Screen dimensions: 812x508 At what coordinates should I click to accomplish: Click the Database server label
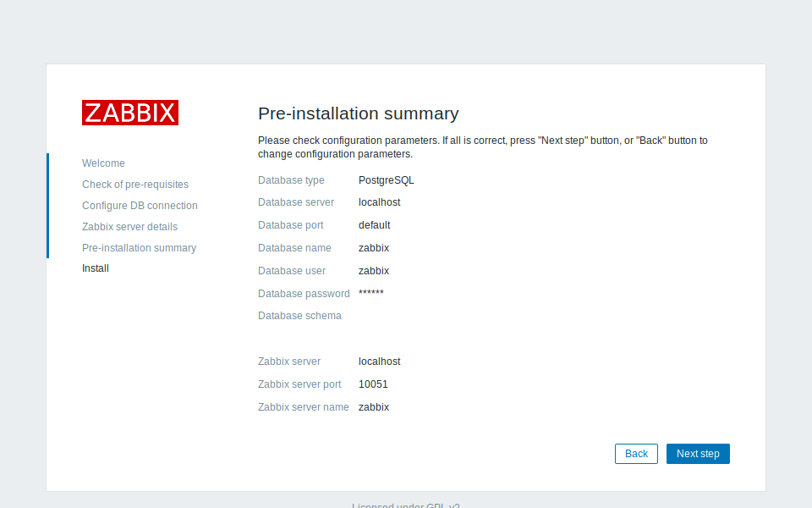coord(296,202)
